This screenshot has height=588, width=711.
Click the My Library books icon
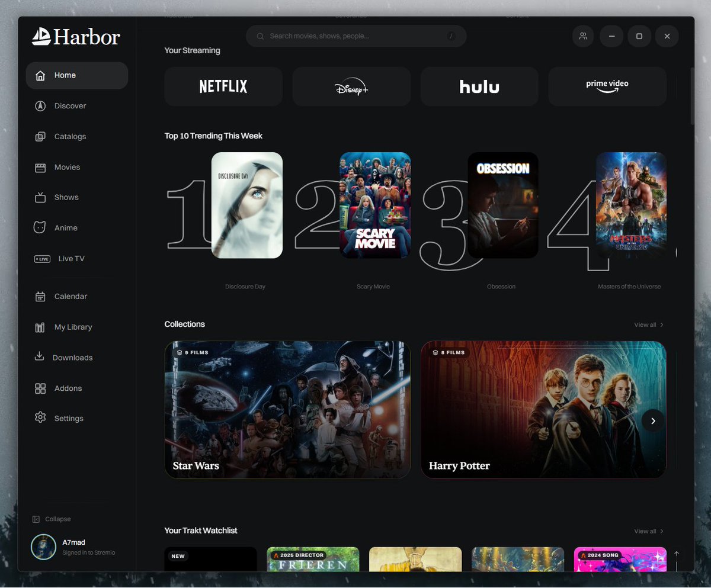point(40,327)
